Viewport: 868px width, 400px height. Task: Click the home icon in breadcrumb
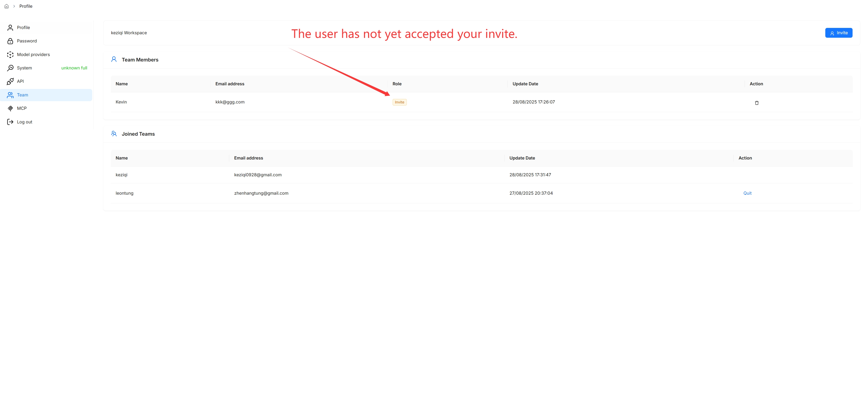click(x=6, y=6)
